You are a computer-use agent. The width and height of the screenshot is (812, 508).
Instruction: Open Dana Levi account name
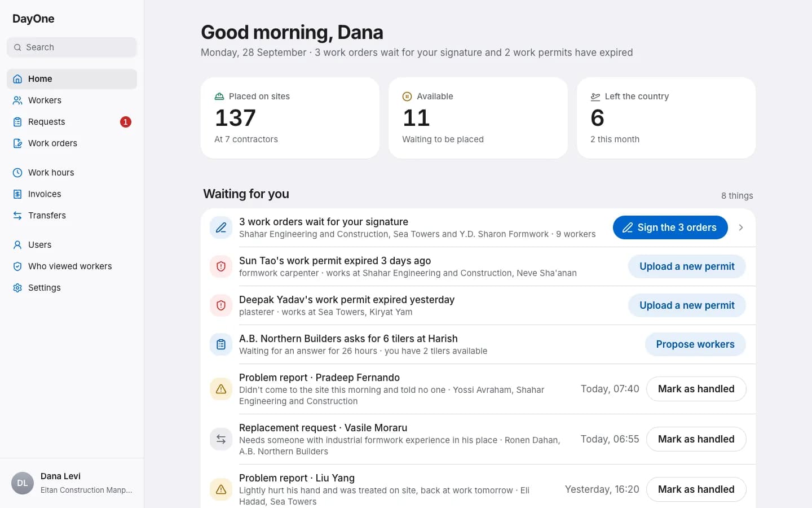(x=60, y=476)
